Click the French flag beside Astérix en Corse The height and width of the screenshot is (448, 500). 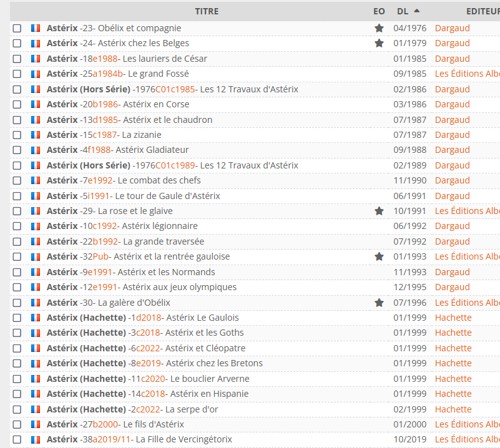point(36,104)
